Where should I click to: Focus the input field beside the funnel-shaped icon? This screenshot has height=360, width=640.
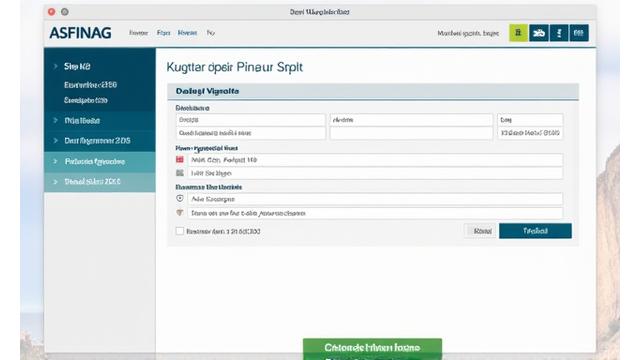point(375,213)
